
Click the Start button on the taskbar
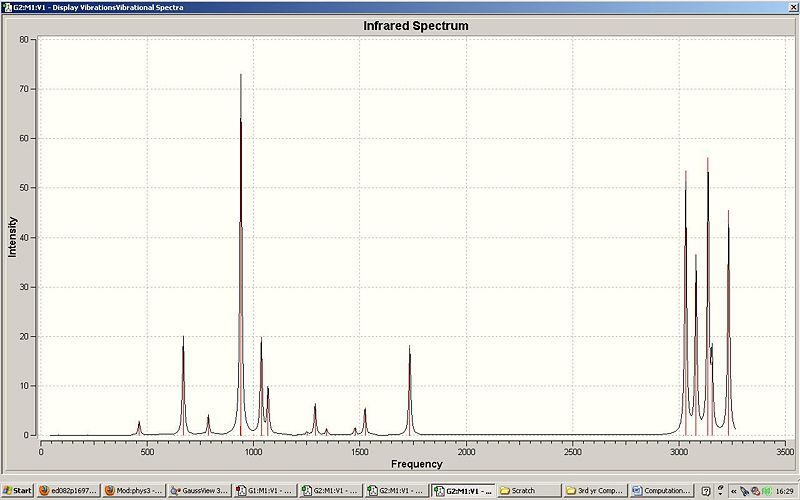click(17, 491)
